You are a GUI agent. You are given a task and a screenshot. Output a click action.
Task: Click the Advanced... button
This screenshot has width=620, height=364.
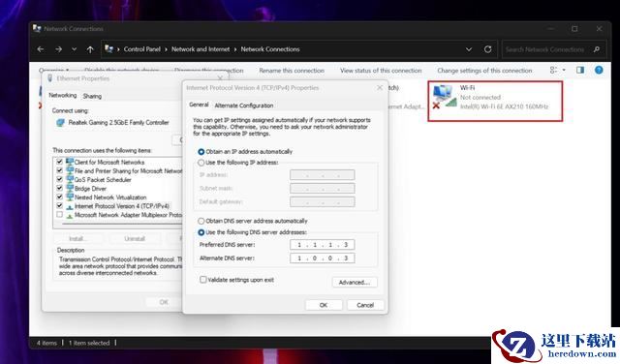[x=355, y=282]
